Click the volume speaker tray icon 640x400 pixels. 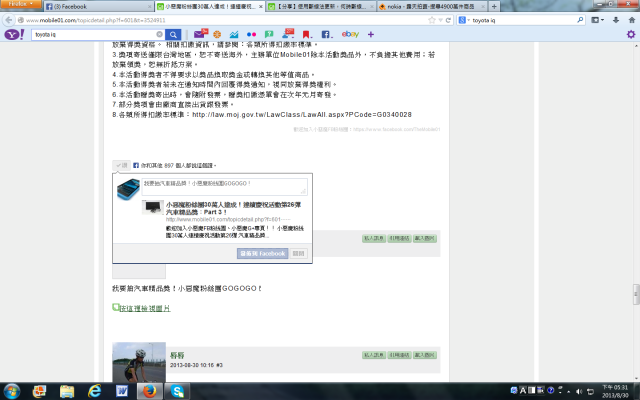[579, 391]
